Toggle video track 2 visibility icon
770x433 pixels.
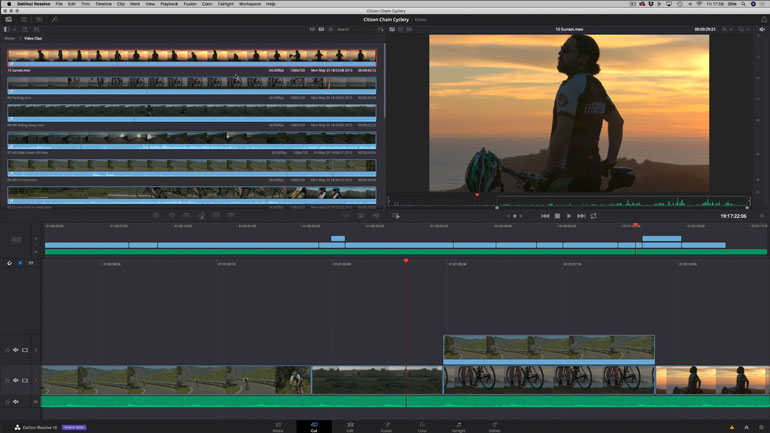(25, 350)
